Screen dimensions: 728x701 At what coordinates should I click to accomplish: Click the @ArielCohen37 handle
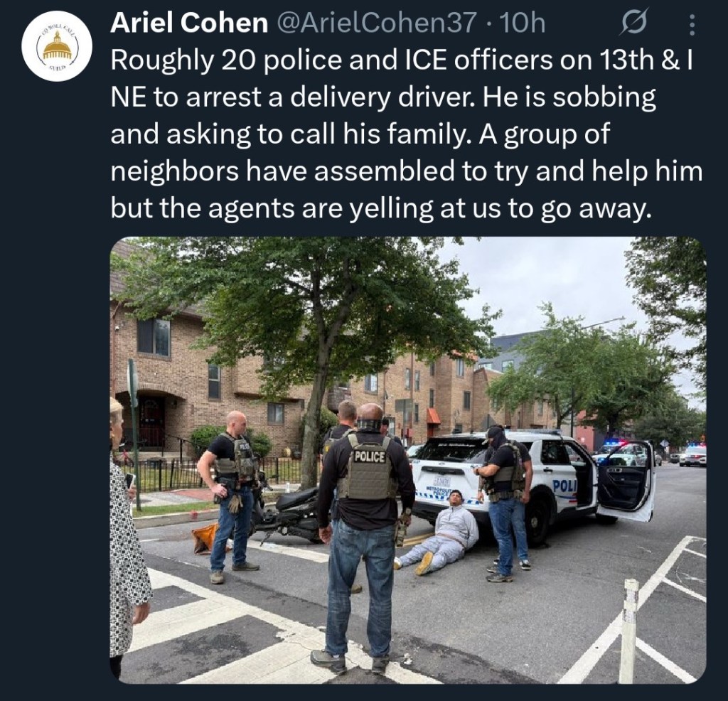tap(377, 23)
